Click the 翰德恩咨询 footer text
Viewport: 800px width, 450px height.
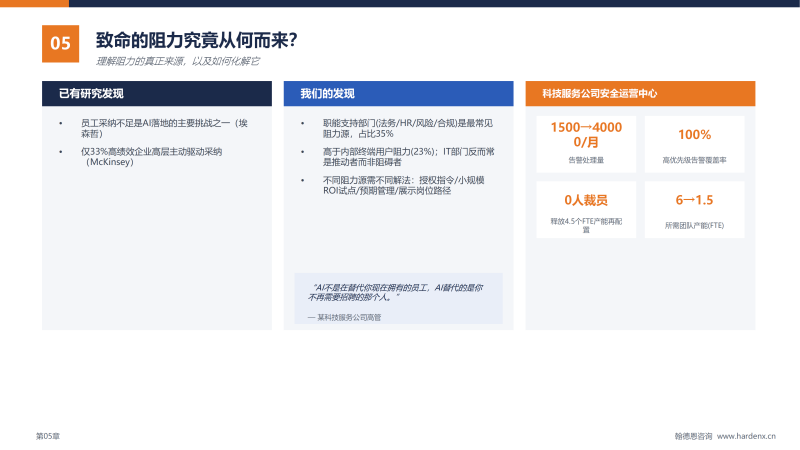click(693, 436)
